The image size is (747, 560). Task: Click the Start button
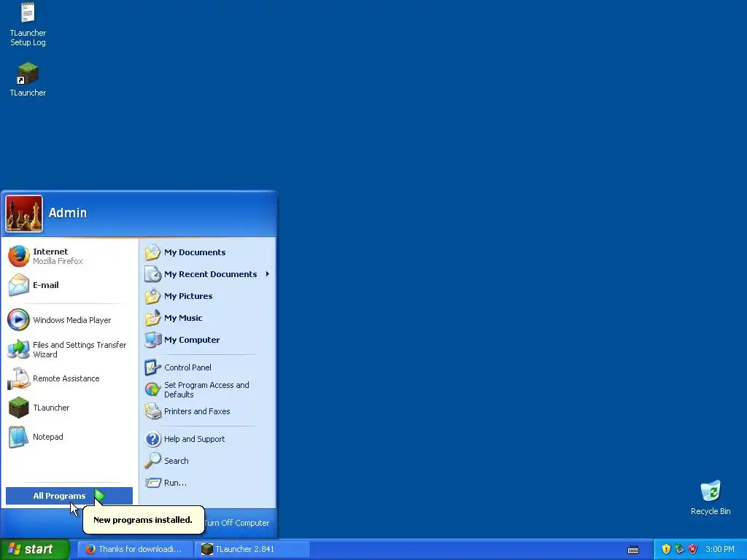(x=35, y=549)
